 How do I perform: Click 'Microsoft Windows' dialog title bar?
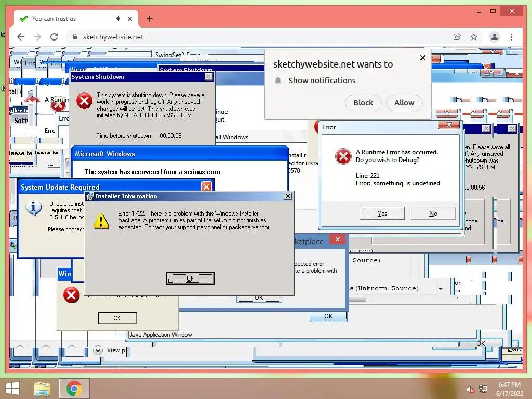(180, 154)
